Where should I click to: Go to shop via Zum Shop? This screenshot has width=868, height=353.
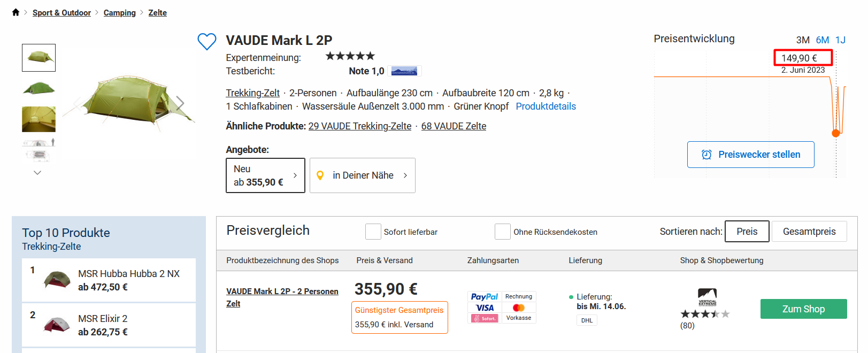(803, 309)
